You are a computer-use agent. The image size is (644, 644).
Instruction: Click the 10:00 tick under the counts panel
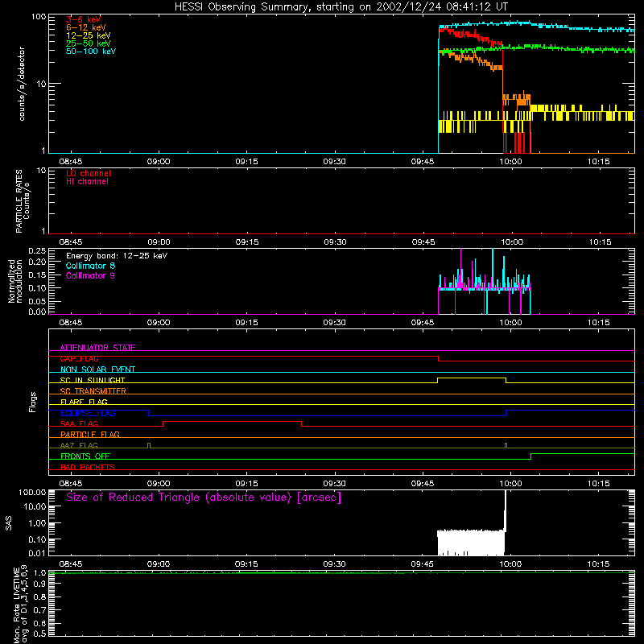510,162
